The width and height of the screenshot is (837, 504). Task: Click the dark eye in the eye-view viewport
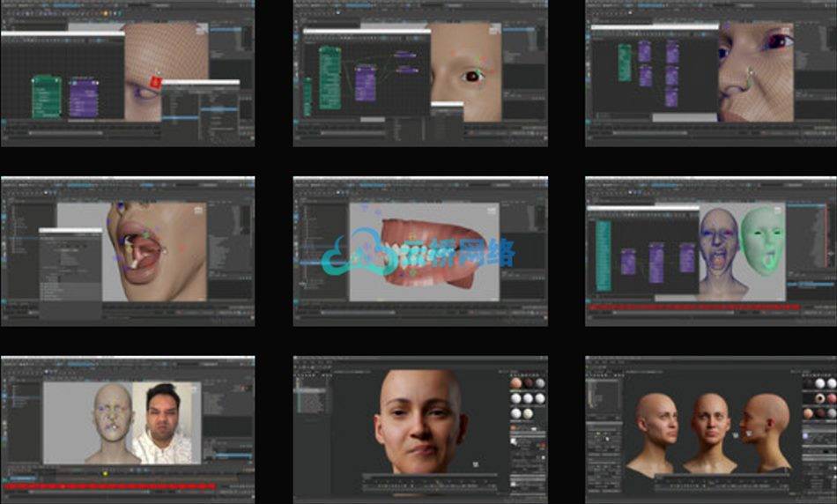coord(472,77)
